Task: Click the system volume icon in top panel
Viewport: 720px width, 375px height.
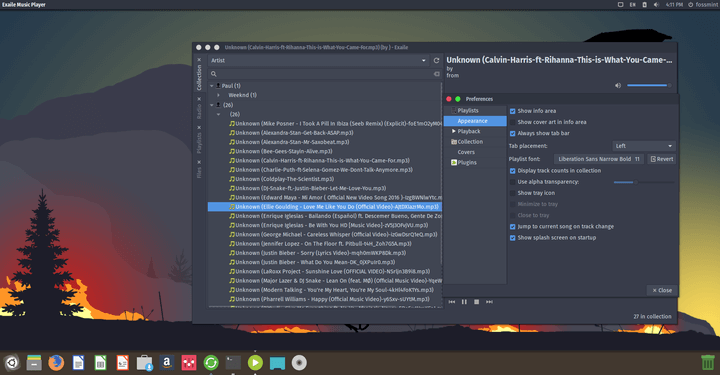Action: tap(656, 5)
